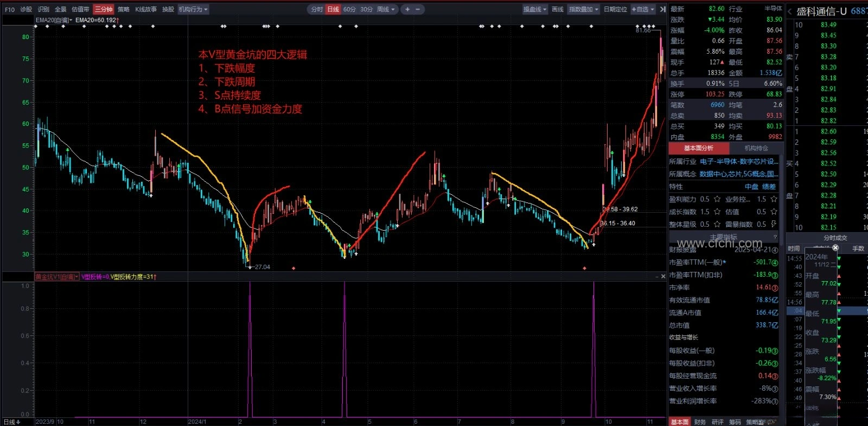Expand the 指数叠加 overlay dropdown
Image resolution: width=868 pixels, height=426 pixels.
pos(584,9)
